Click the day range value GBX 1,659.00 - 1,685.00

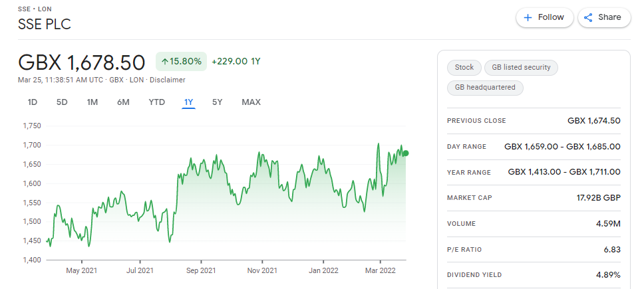point(562,147)
